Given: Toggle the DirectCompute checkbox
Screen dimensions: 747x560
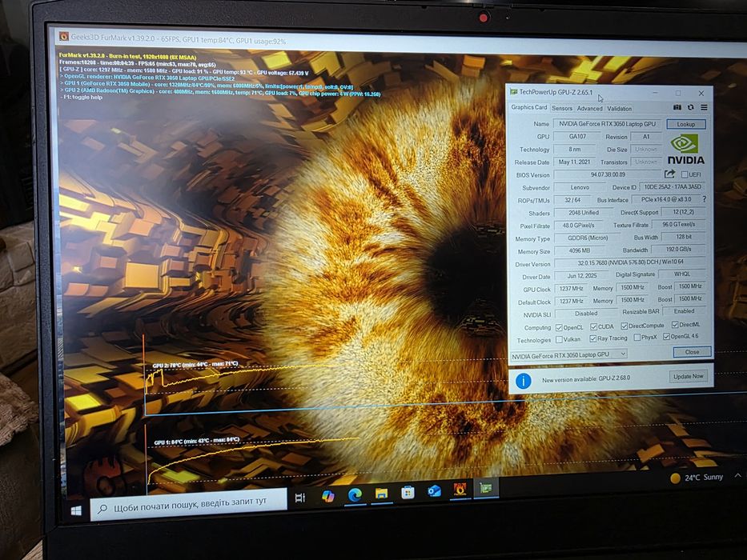Looking at the screenshot, I should click(624, 326).
